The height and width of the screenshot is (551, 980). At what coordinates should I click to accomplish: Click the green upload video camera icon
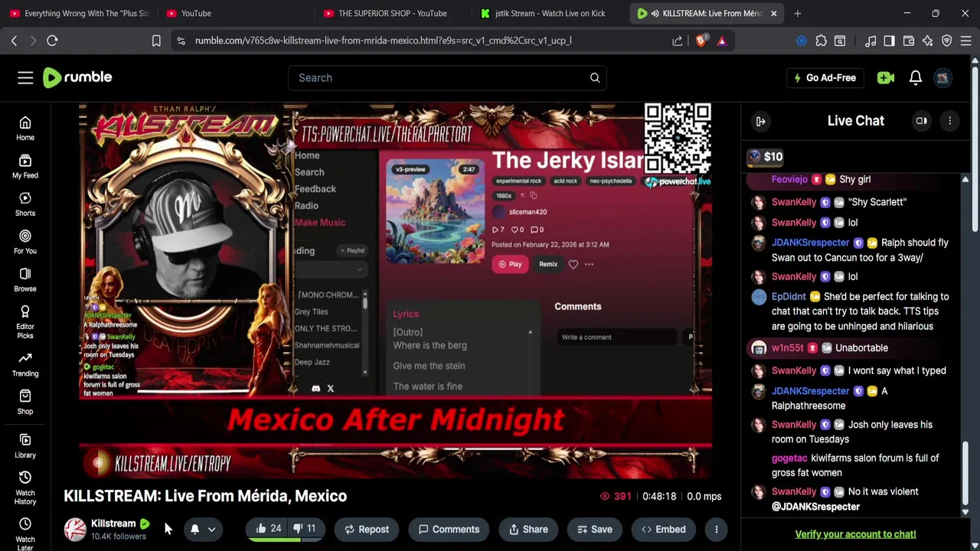pos(886,77)
